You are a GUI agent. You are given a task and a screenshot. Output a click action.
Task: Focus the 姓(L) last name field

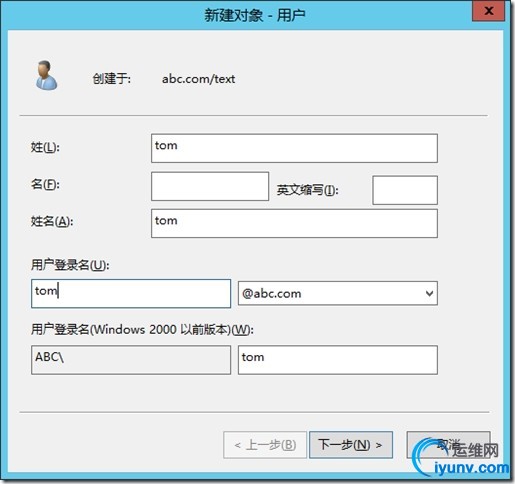click(x=294, y=148)
